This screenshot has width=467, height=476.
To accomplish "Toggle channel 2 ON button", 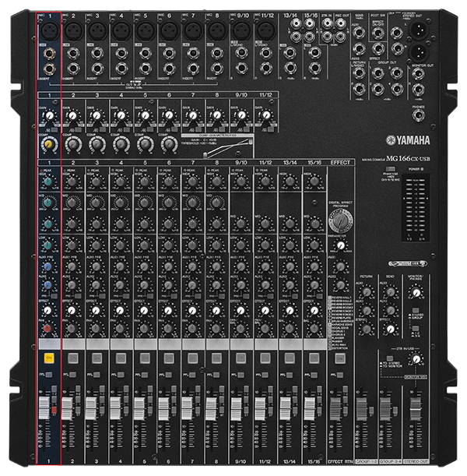I will tap(73, 358).
